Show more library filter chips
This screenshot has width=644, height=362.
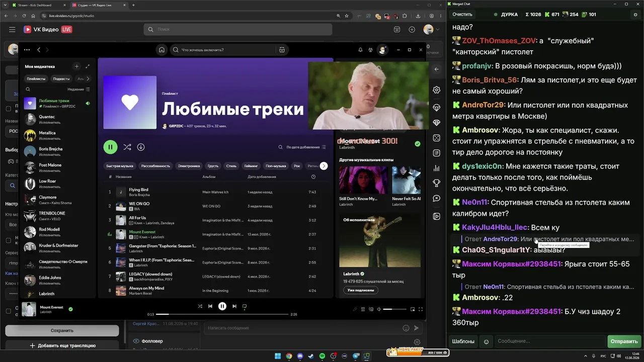click(88, 78)
